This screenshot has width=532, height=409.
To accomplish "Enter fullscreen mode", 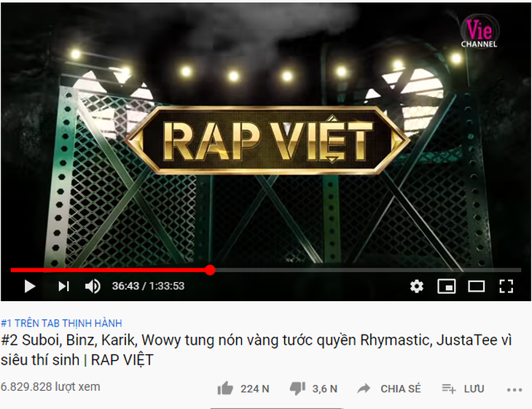I will pos(506,286).
